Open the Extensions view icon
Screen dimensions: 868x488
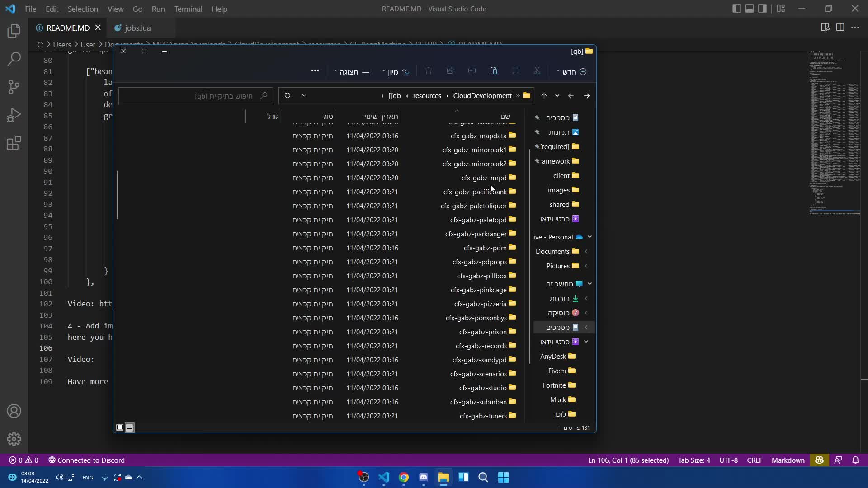pyautogui.click(x=14, y=143)
